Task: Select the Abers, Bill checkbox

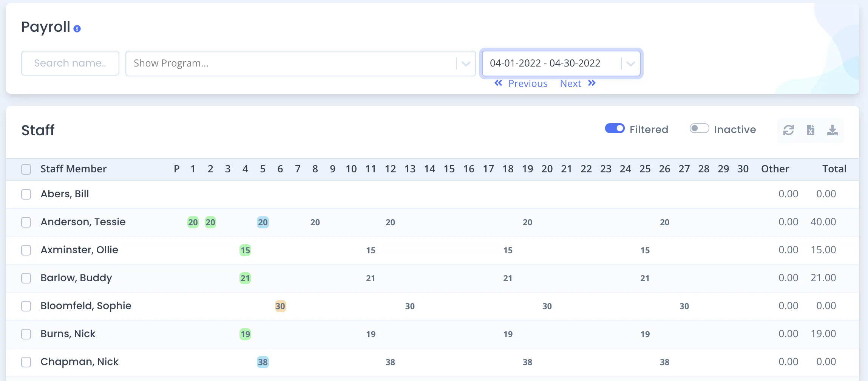Action: 26,194
